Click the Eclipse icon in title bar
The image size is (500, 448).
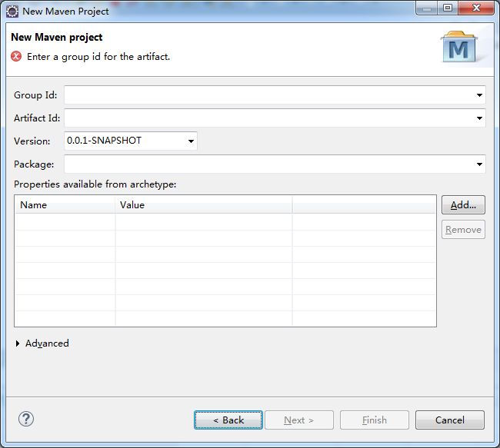pyautogui.click(x=12, y=12)
